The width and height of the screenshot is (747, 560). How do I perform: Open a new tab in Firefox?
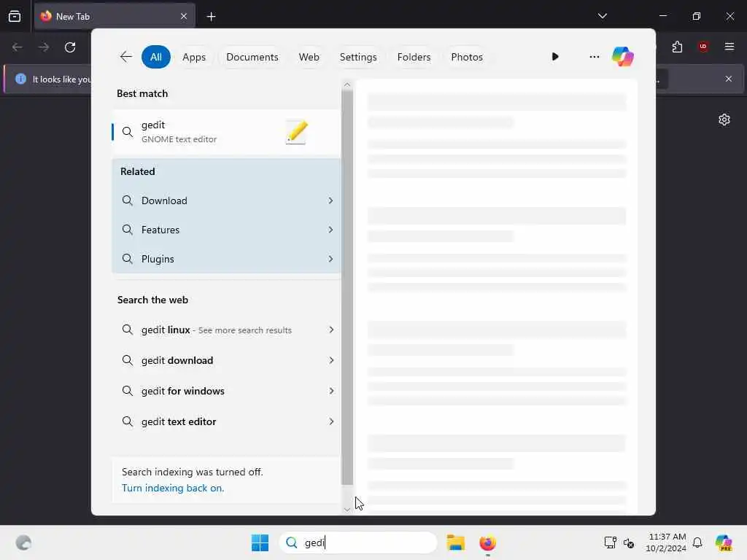[211, 17]
